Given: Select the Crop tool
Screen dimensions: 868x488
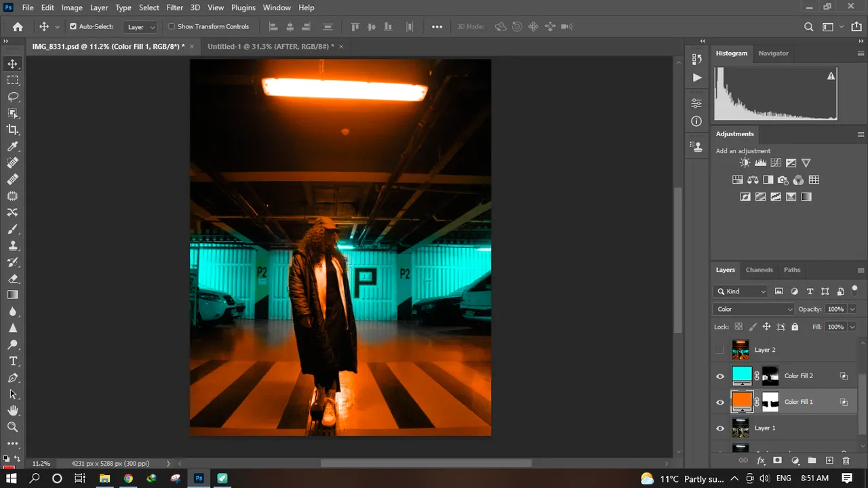Looking at the screenshot, I should coord(13,129).
